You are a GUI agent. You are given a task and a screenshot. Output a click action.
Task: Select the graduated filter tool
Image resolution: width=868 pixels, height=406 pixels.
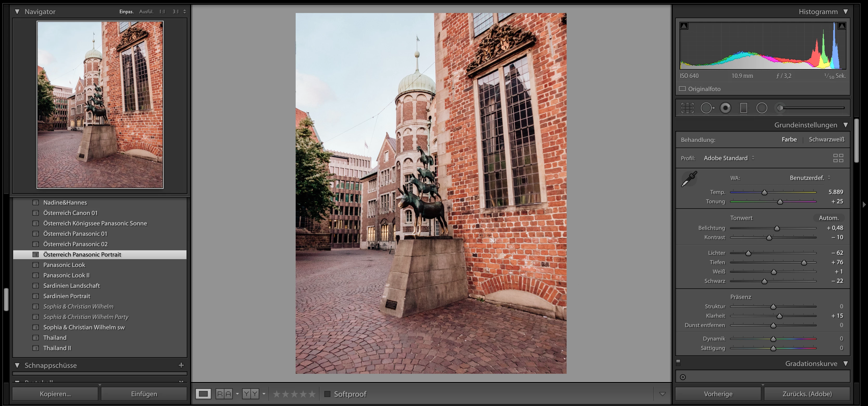click(x=743, y=108)
